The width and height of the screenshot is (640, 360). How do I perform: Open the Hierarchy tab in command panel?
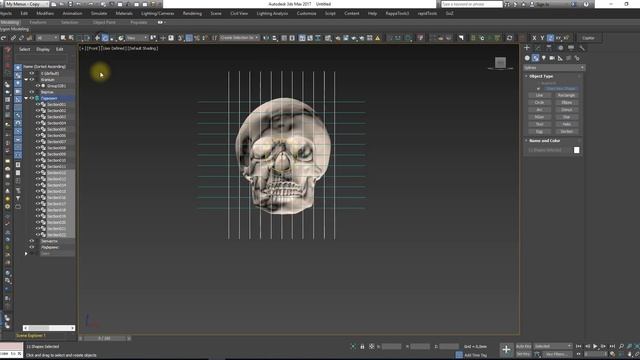point(549,48)
